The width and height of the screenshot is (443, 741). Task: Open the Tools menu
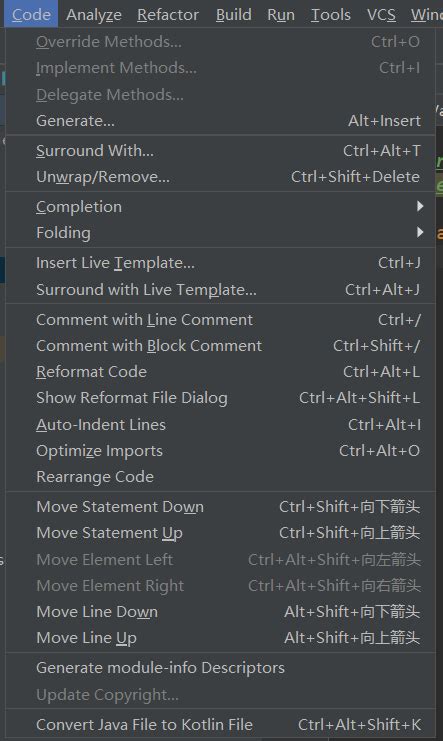point(330,15)
